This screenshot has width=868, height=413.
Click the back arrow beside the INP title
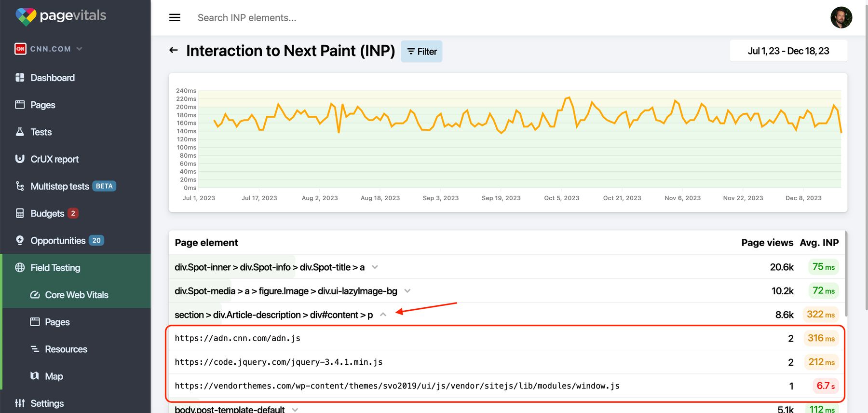(174, 50)
